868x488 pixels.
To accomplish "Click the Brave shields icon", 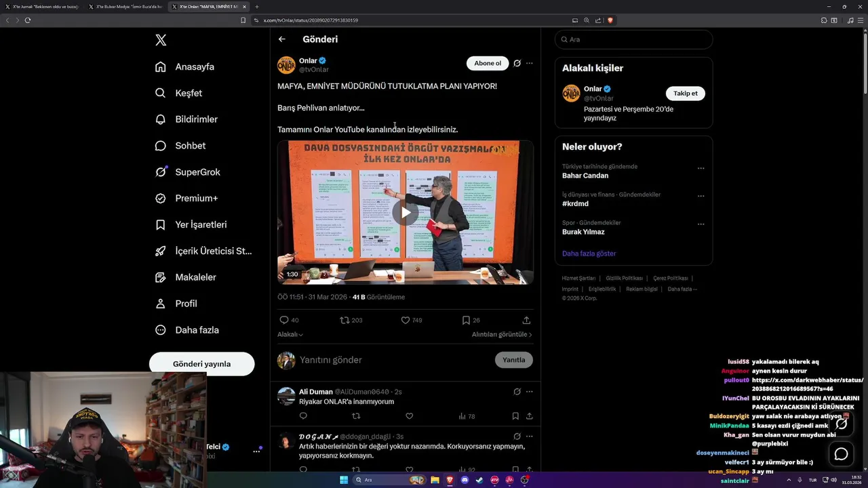I will (x=610, y=20).
